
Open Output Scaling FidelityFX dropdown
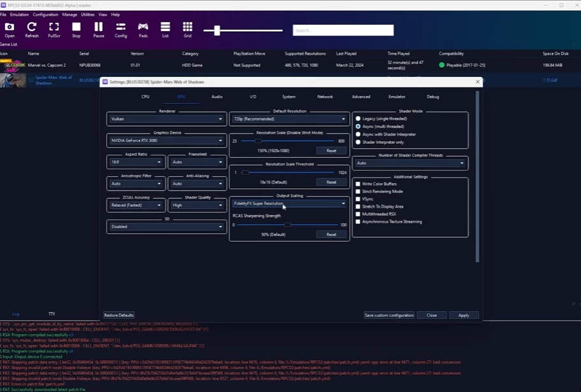point(289,204)
